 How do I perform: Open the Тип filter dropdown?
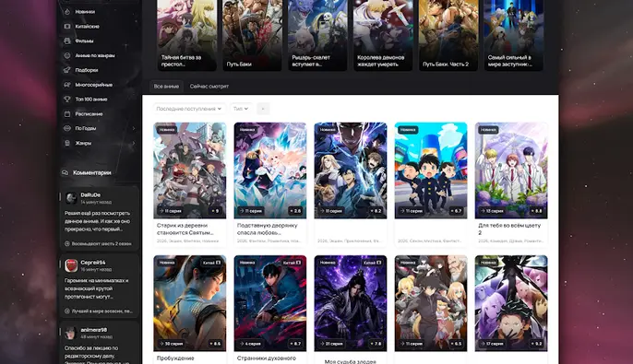(x=241, y=109)
